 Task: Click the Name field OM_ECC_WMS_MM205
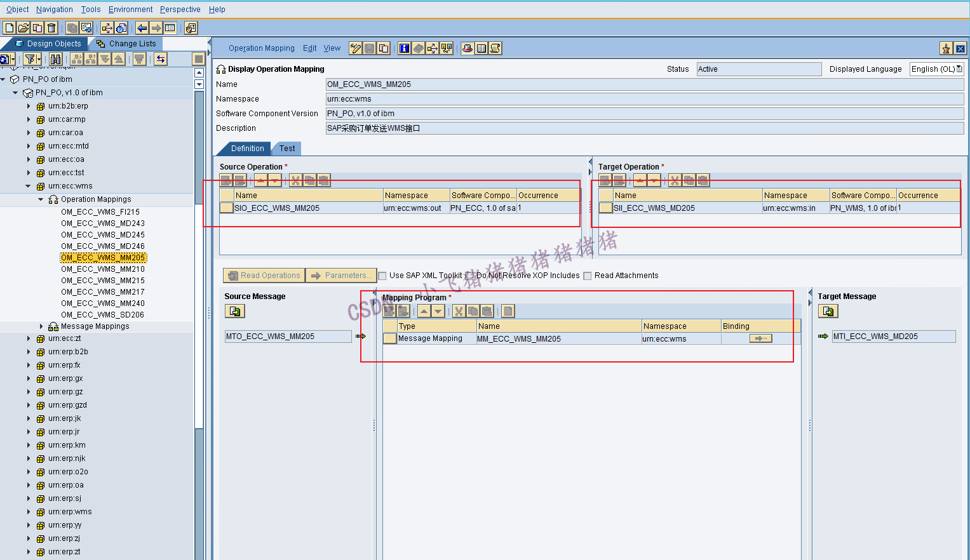[x=645, y=84]
